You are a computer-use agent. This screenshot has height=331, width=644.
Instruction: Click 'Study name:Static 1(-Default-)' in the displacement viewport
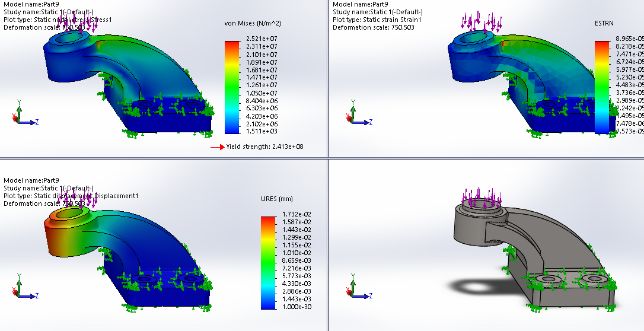(x=49, y=188)
